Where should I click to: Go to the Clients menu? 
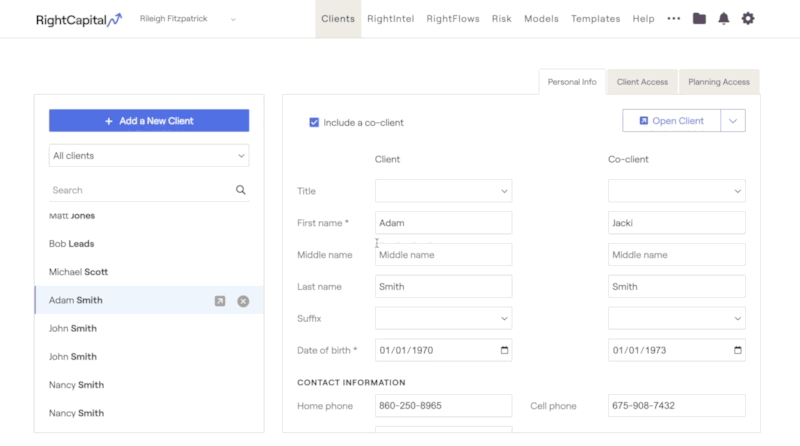[338, 19]
